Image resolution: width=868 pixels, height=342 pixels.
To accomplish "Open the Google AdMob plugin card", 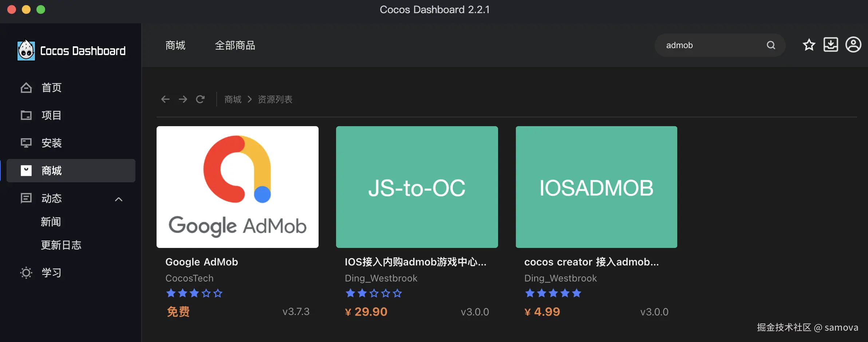I will [x=237, y=187].
